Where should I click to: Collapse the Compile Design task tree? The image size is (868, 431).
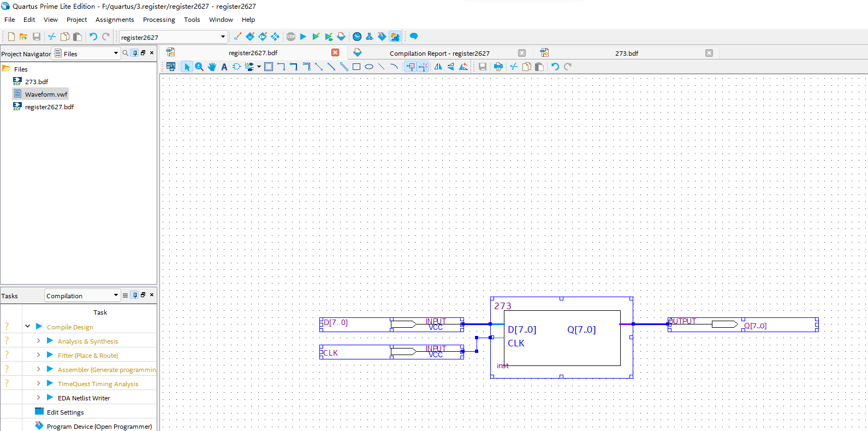coord(28,327)
